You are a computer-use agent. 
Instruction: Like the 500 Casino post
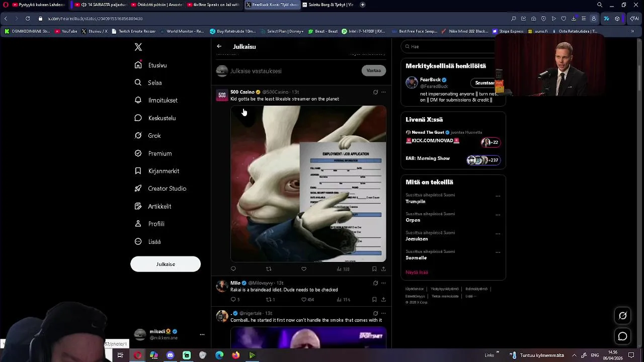pos(304,269)
